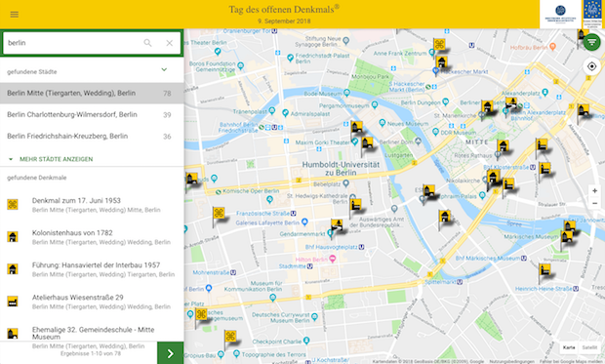Zoom out the map
Viewport: 605px width, 364px height.
click(594, 203)
